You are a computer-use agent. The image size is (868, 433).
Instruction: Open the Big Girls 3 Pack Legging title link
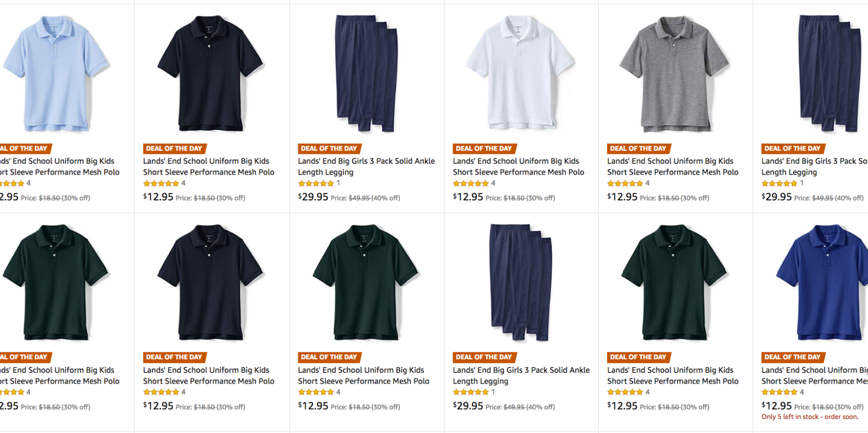click(366, 166)
